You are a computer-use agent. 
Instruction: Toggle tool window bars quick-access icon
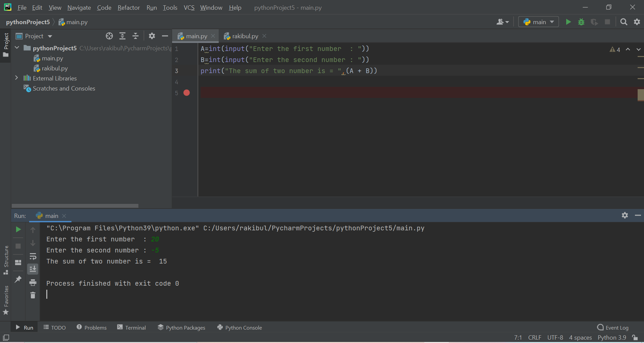pyautogui.click(x=6, y=338)
